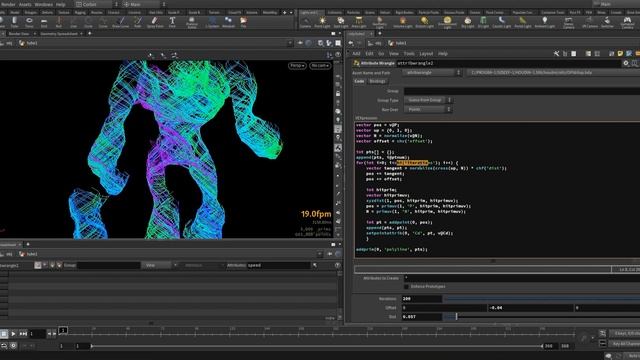
Task: Add a VR Camera from shelf
Action: pyautogui.click(x=590, y=22)
